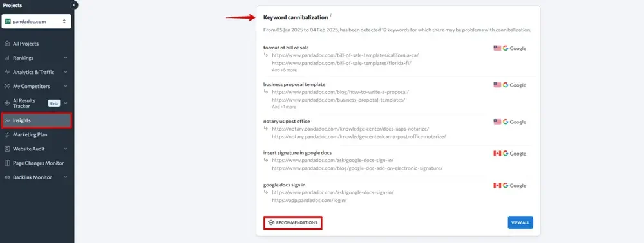Open the california-ca bill of sale URL
The width and height of the screenshot is (644, 243).
point(345,55)
